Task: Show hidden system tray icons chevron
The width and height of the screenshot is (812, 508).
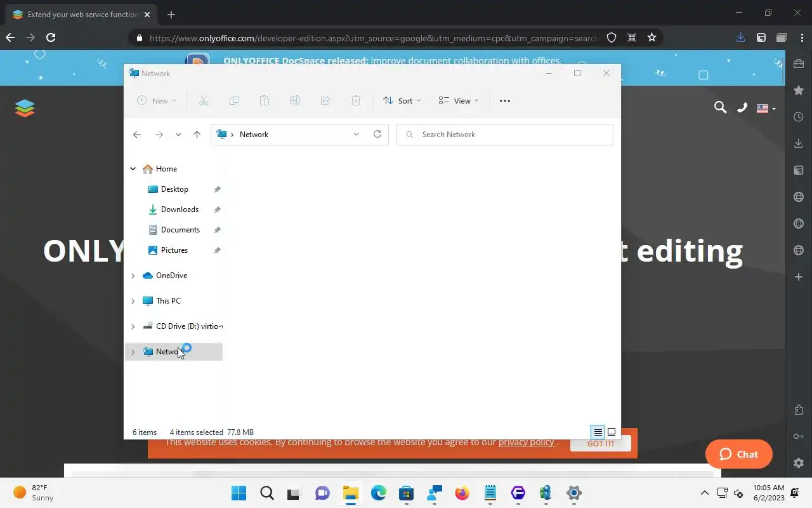Action: 704,493
